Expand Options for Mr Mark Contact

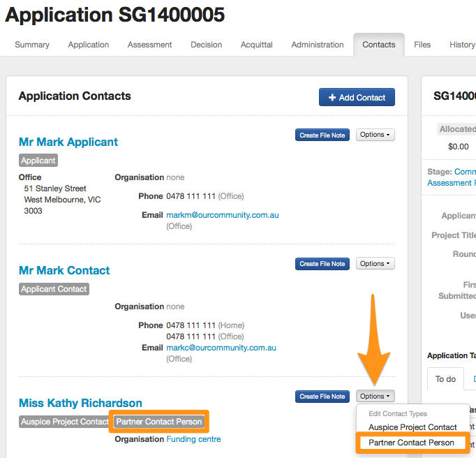click(x=375, y=264)
